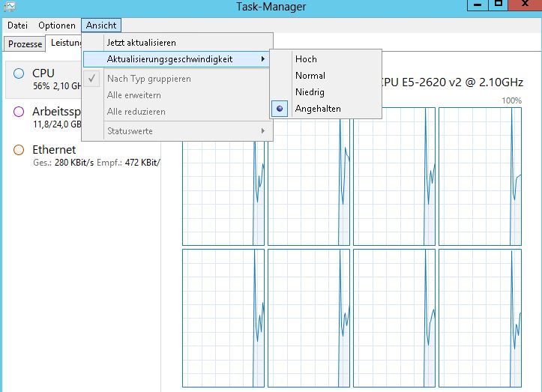The height and width of the screenshot is (392, 542).
Task: Click the top-right CPU core graph
Action: tap(480, 176)
